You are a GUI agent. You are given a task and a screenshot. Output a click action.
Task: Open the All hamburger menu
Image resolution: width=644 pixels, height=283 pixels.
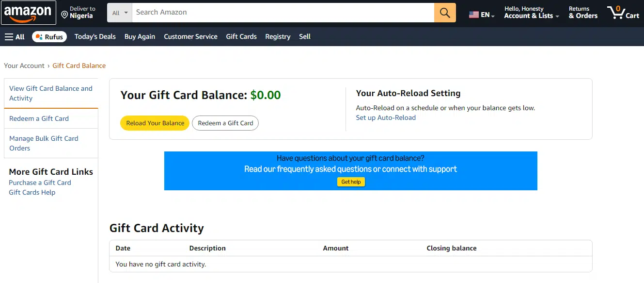point(15,37)
